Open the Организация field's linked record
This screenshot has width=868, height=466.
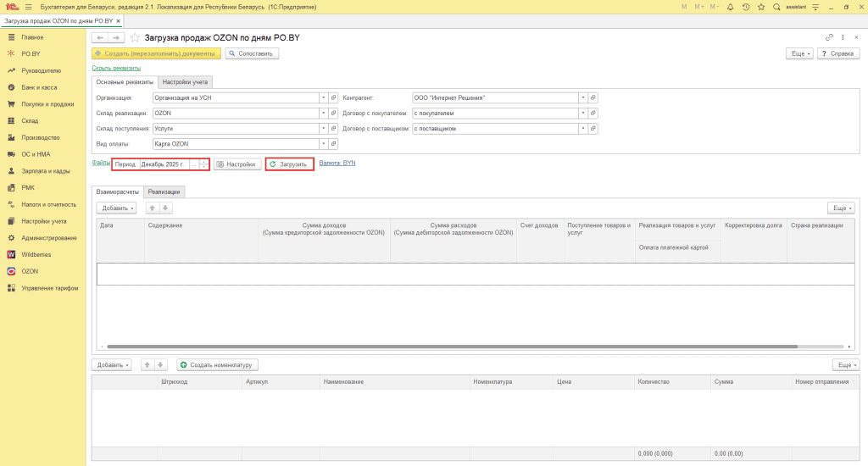point(334,98)
